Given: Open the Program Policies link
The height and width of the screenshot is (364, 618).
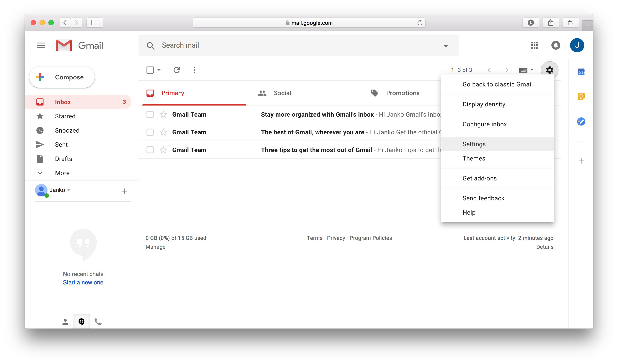Looking at the screenshot, I should tap(370, 238).
